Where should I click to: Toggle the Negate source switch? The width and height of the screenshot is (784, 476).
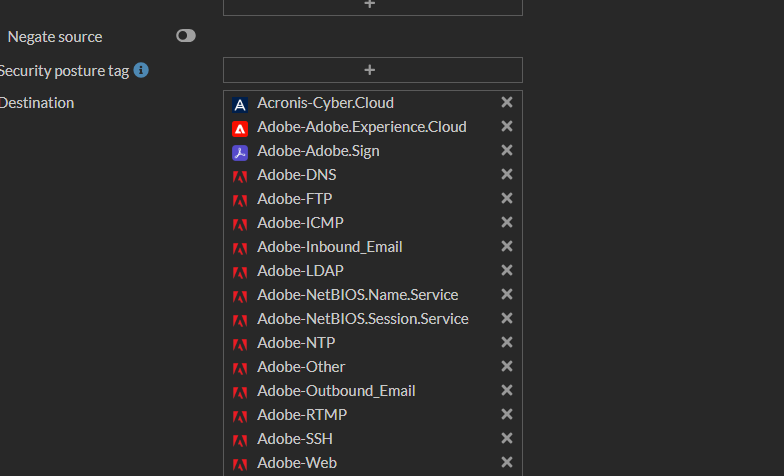[186, 36]
